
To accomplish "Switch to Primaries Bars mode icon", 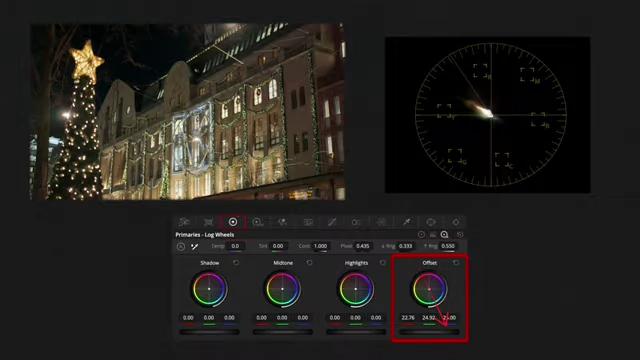I will 433,235.
